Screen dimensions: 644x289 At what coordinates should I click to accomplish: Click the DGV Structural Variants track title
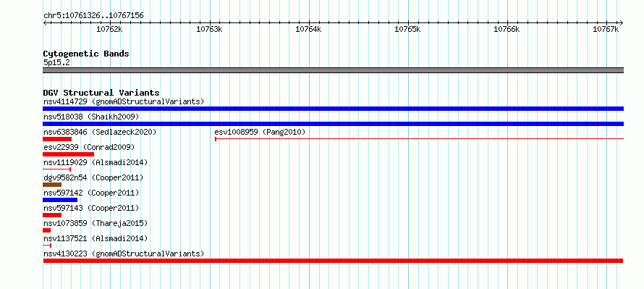pyautogui.click(x=101, y=93)
